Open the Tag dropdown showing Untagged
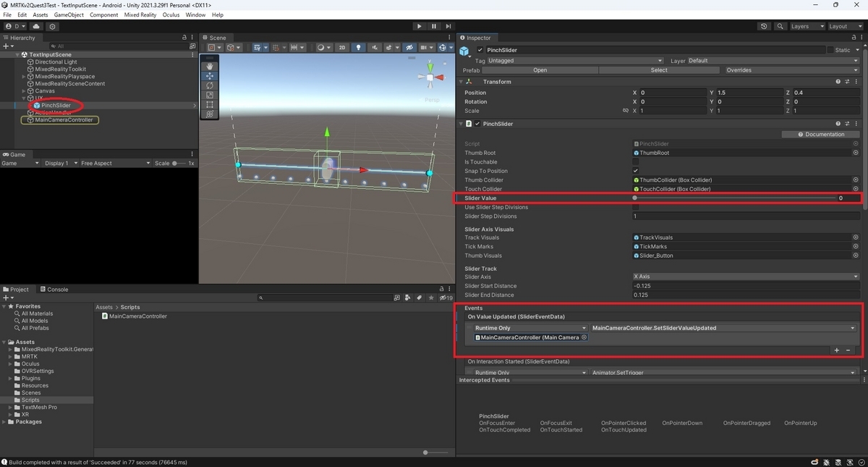 tap(576, 61)
